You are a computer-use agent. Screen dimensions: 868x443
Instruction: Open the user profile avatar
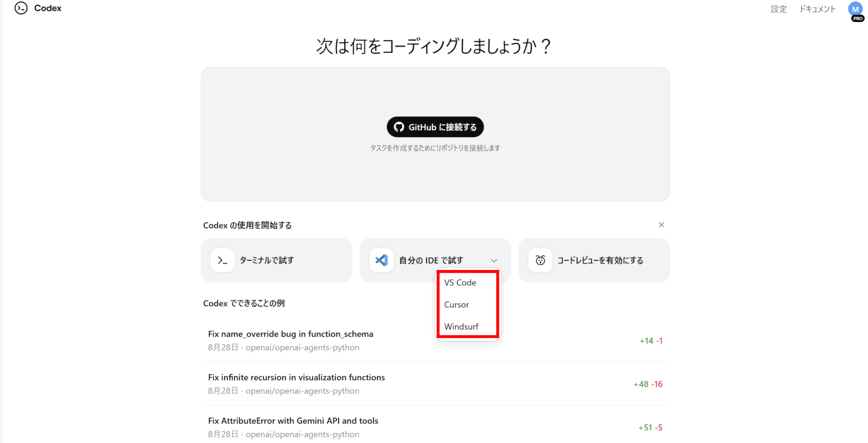[x=855, y=9]
